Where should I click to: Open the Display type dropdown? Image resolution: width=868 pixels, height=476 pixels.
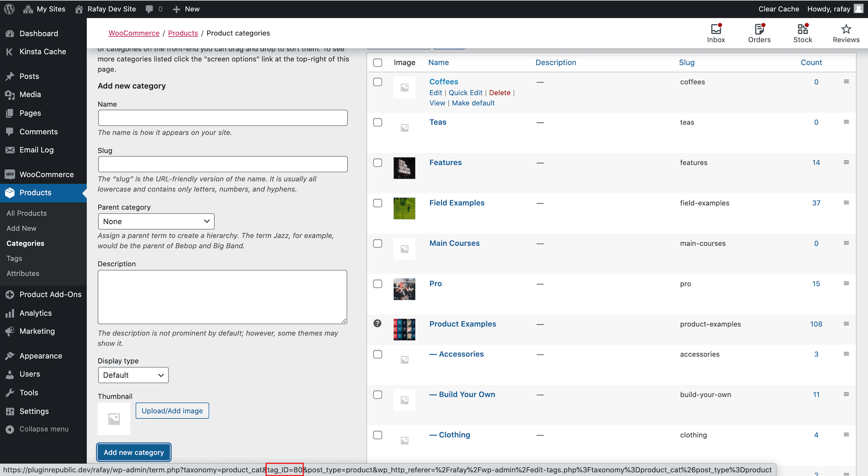tap(133, 375)
